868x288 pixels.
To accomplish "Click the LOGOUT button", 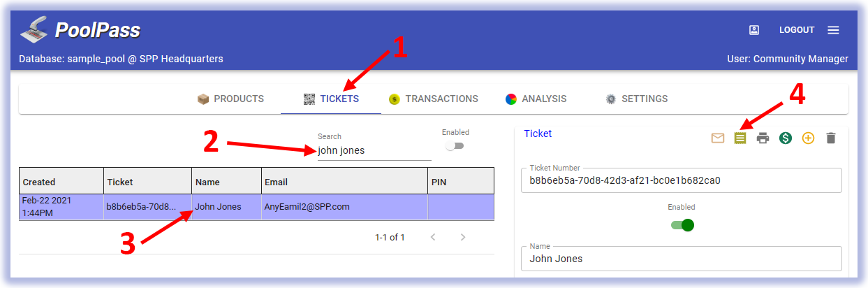I will tap(797, 30).
